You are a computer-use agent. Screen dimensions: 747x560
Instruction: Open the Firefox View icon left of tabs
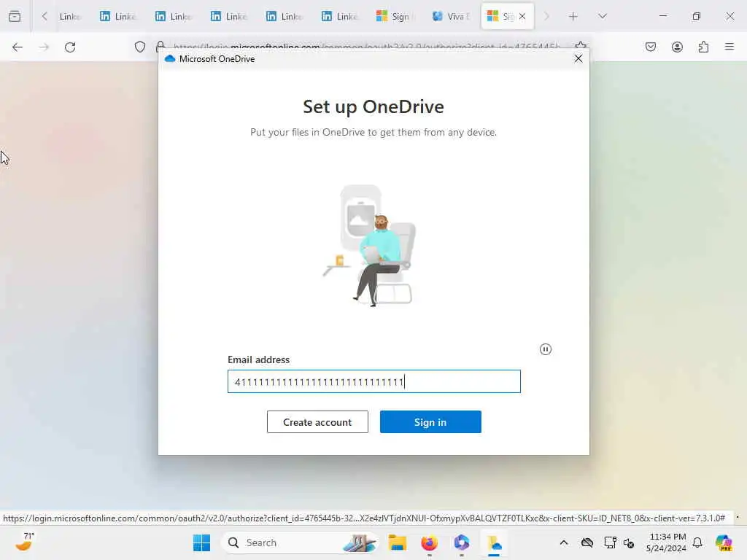tap(15, 16)
